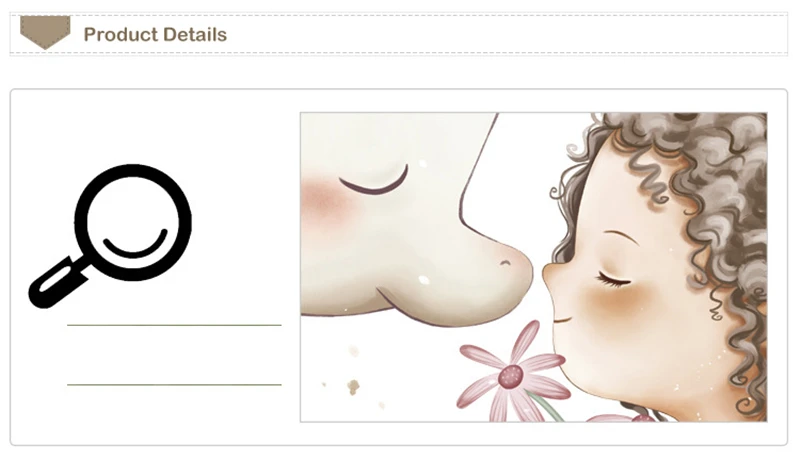Click the smile curve inside the magnifier
The height and width of the screenshot is (460, 800).
tap(136, 244)
